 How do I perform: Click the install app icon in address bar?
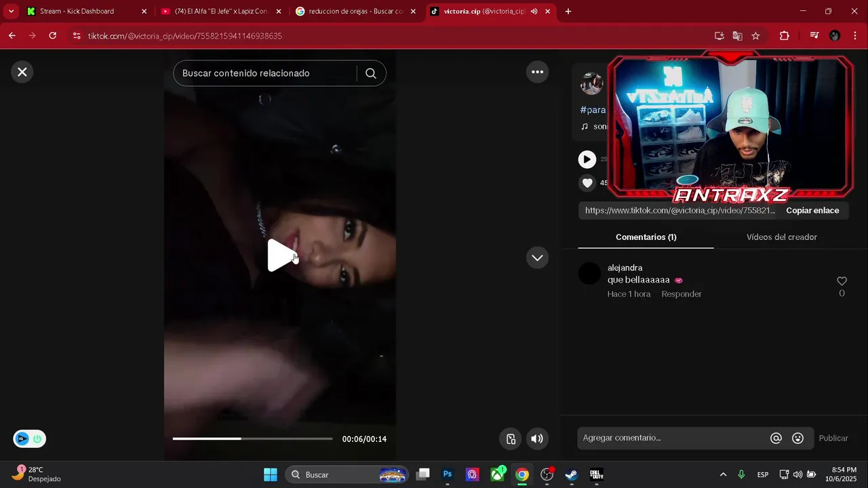click(x=719, y=36)
